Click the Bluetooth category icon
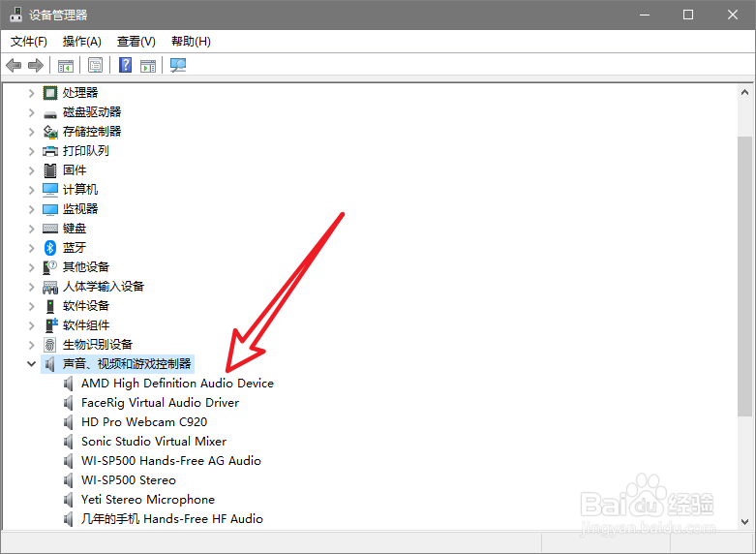Screen dimensions: 756x554 click(50, 248)
